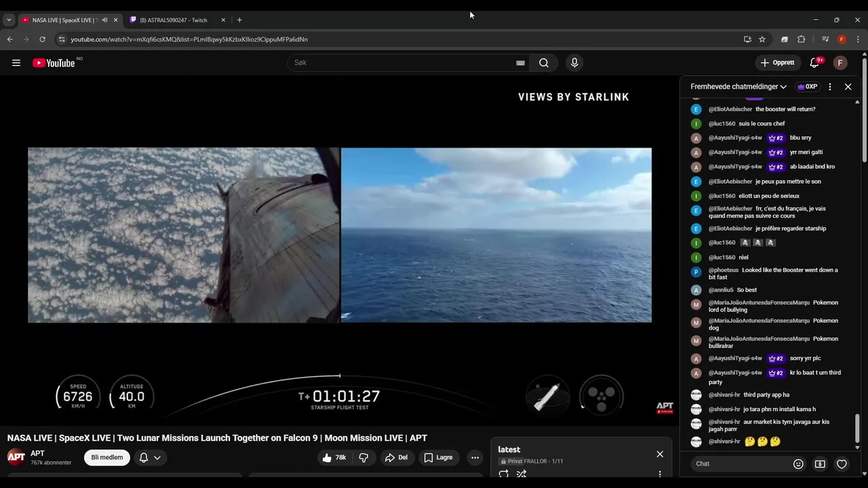
Task: Go to YouTube home via logo
Action: (54, 63)
